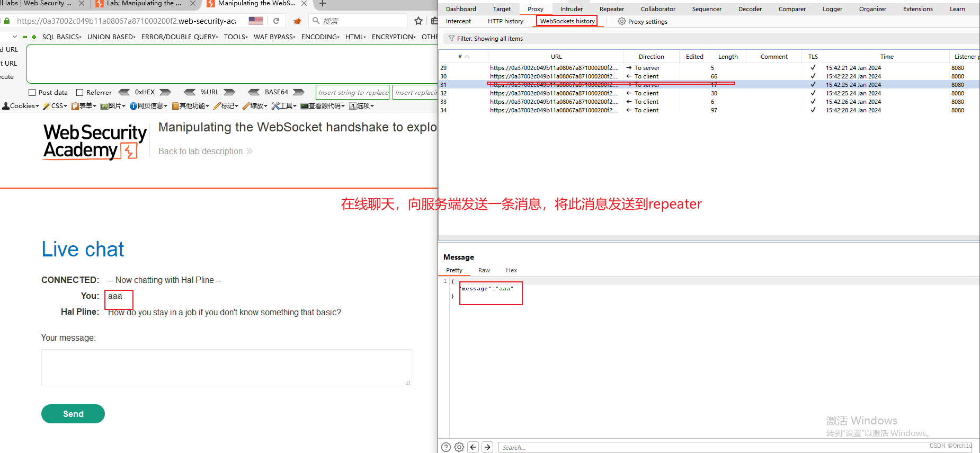
Task: Open the UNION BASED dropdown menu
Action: pos(111,37)
